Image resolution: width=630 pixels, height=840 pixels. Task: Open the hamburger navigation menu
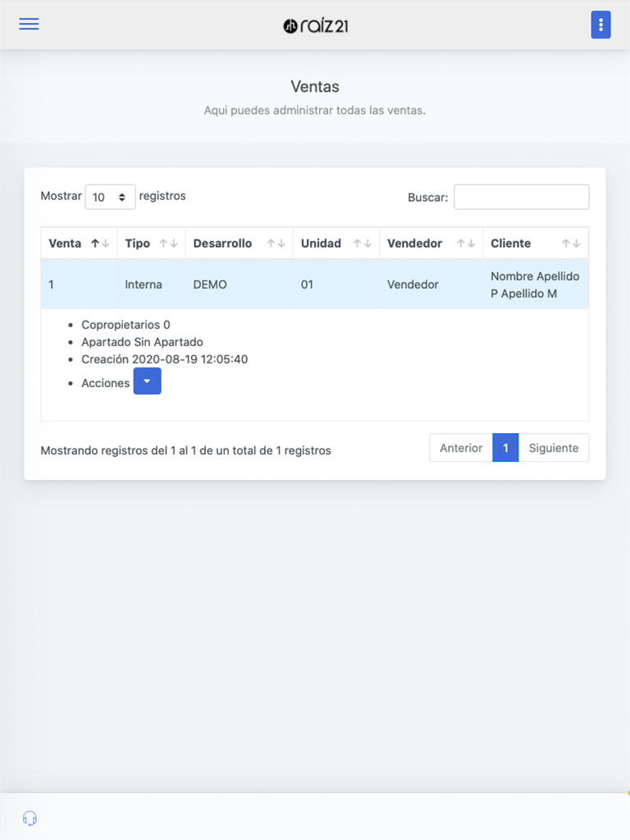point(29,24)
